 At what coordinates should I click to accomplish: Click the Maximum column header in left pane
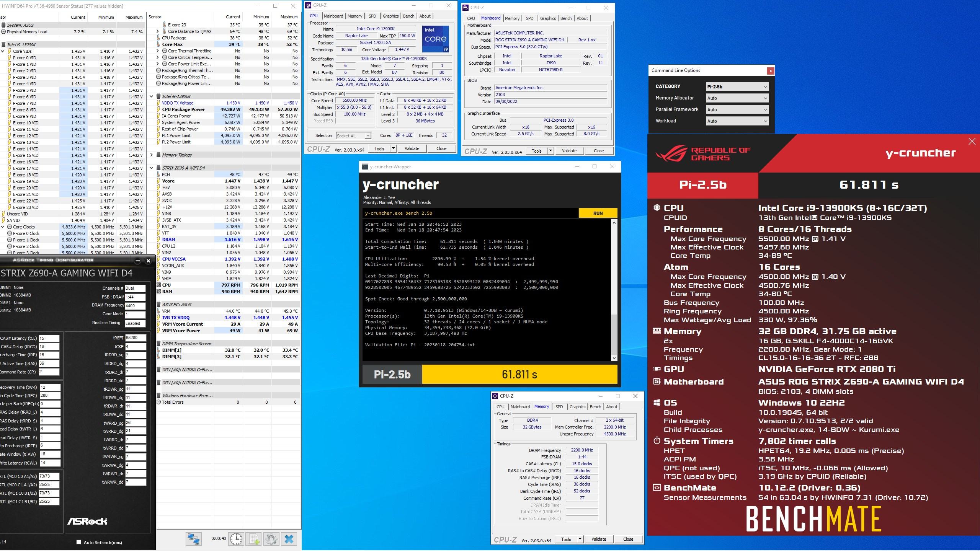tap(134, 17)
